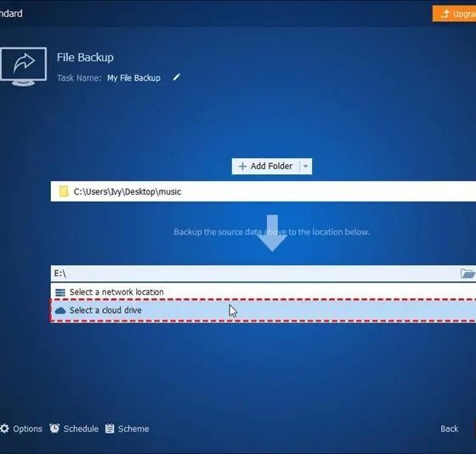476x454 pixels.
Task: Click the My File Backup task name
Action: pyautogui.click(x=133, y=77)
